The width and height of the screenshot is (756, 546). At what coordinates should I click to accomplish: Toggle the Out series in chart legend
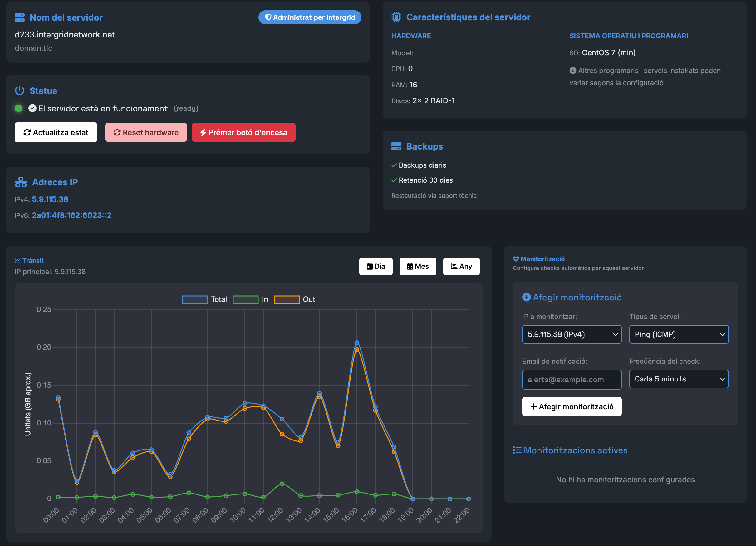tap(294, 299)
